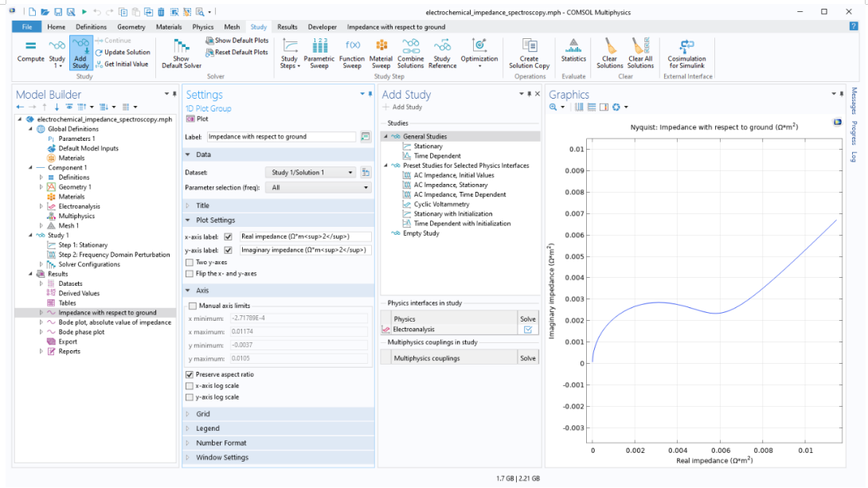Click the help question mark icon
This screenshot has height=488, width=868.
click(853, 26)
